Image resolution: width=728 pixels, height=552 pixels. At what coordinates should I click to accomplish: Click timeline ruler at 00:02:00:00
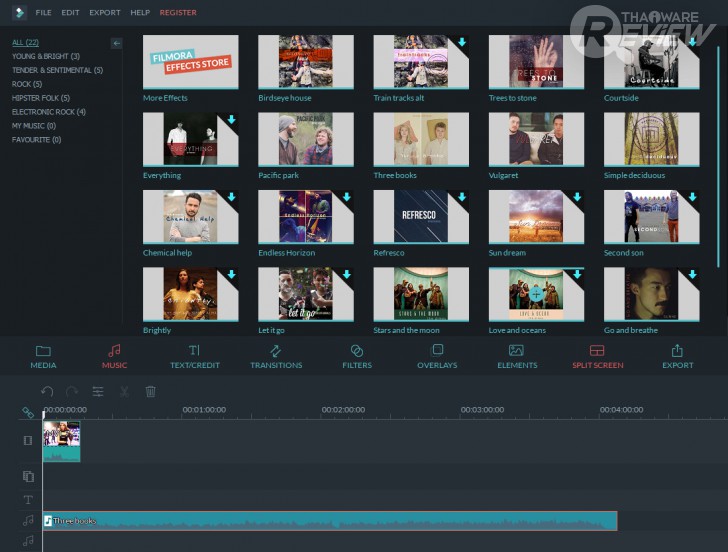point(343,409)
